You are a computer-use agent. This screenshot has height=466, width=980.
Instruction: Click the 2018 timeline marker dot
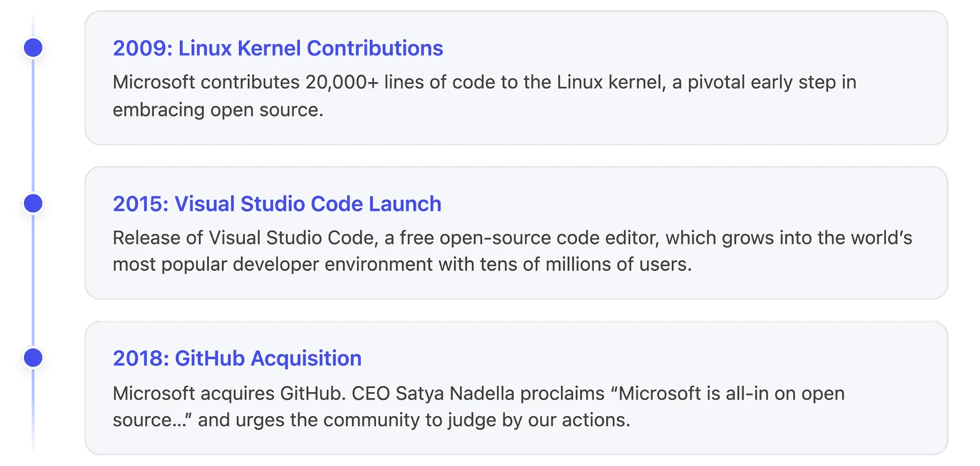click(x=33, y=358)
